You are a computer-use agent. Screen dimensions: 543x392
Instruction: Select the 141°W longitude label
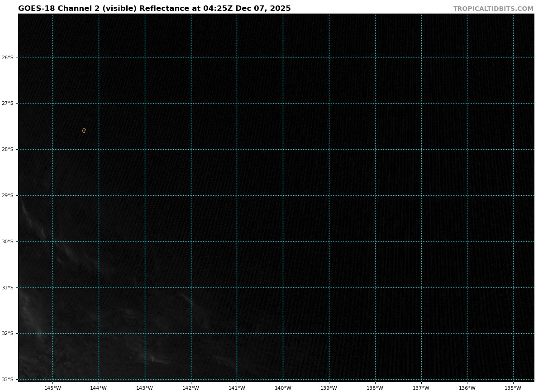click(x=237, y=388)
